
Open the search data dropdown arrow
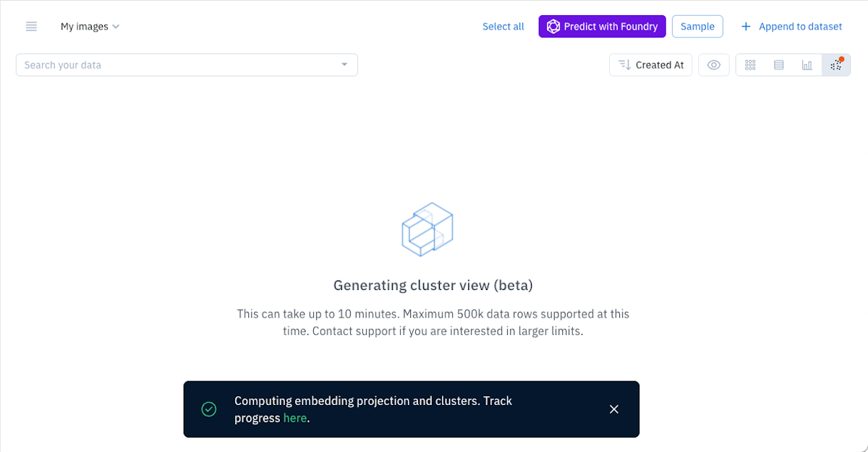click(x=344, y=65)
